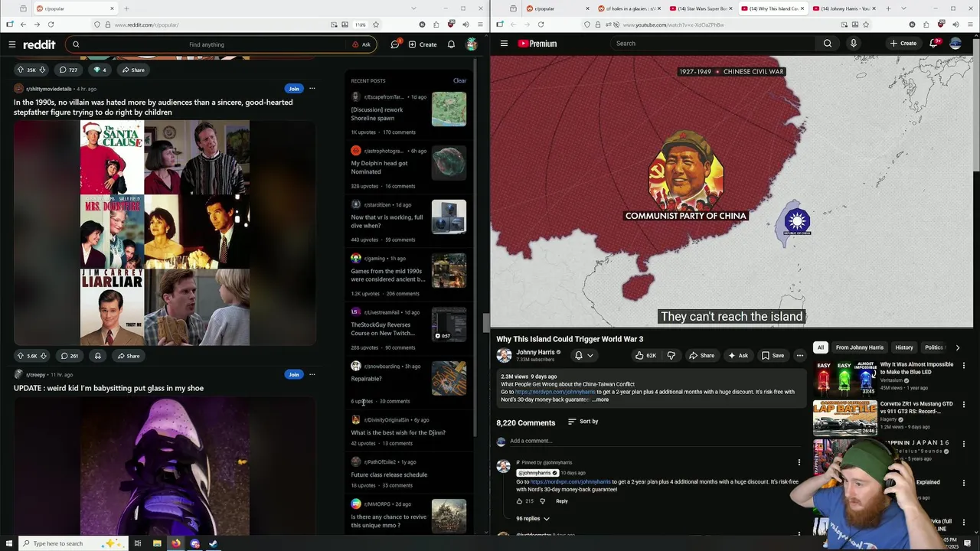The height and width of the screenshot is (551, 980).
Task: Open the 727 comments
Action: pyautogui.click(x=69, y=70)
